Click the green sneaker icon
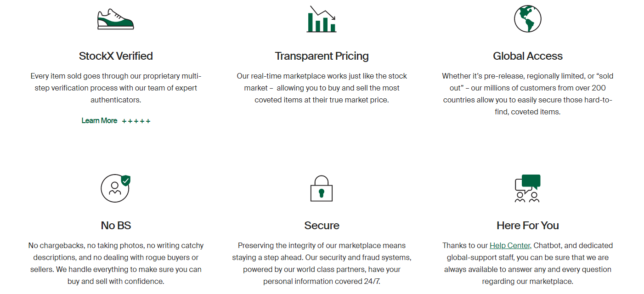This screenshot has height=294, width=644. tap(116, 19)
